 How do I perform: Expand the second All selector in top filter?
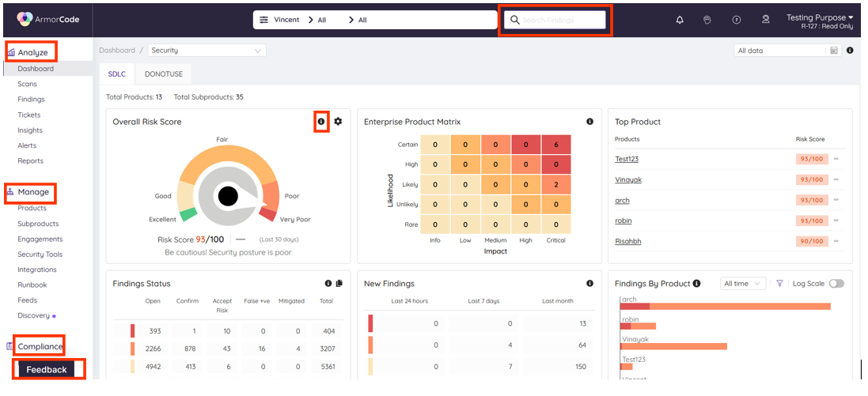tap(362, 20)
